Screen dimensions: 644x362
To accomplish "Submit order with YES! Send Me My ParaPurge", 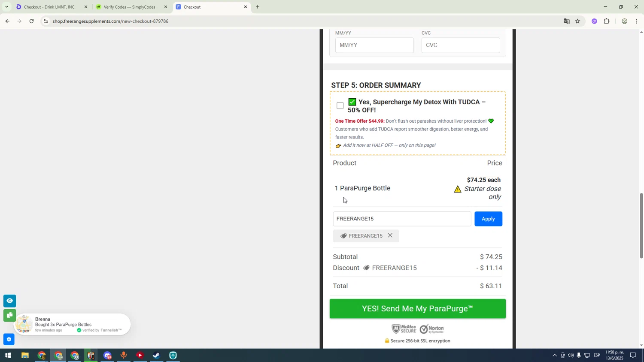I will 417,309.
